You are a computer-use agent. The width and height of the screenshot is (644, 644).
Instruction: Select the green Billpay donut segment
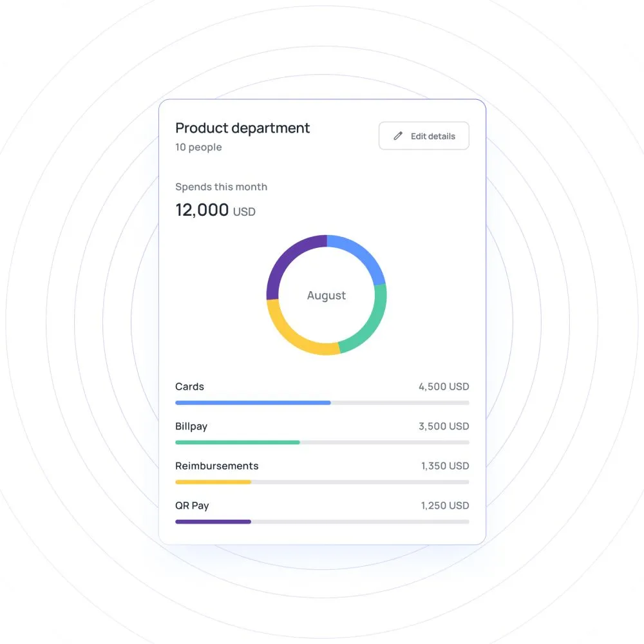[370, 323]
